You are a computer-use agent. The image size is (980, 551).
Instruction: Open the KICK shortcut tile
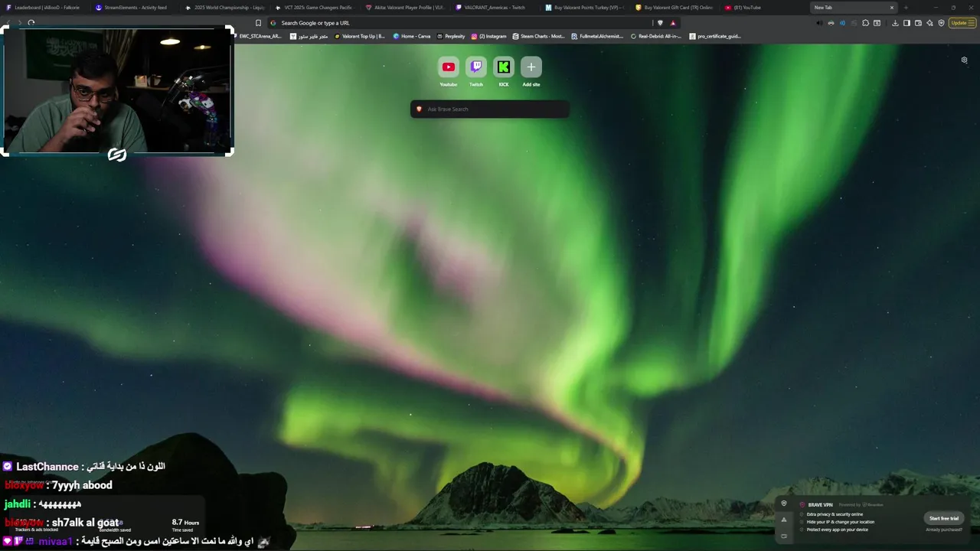[504, 67]
